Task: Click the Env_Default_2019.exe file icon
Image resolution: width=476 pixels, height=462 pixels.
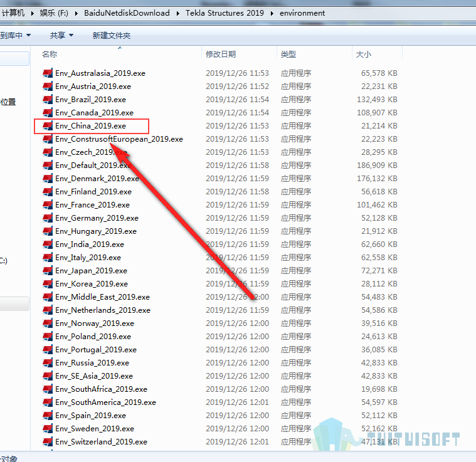Action: pos(48,165)
